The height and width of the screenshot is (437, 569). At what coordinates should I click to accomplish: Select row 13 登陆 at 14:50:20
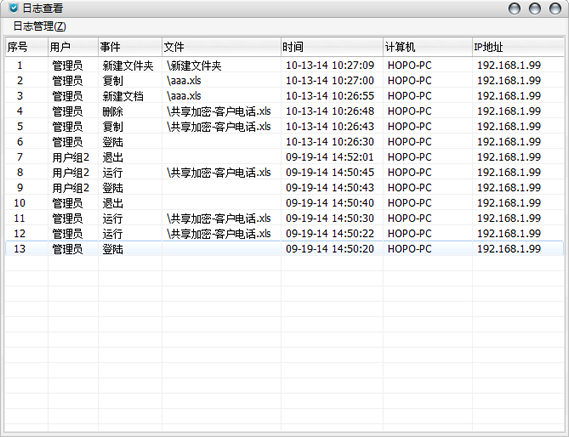point(284,249)
